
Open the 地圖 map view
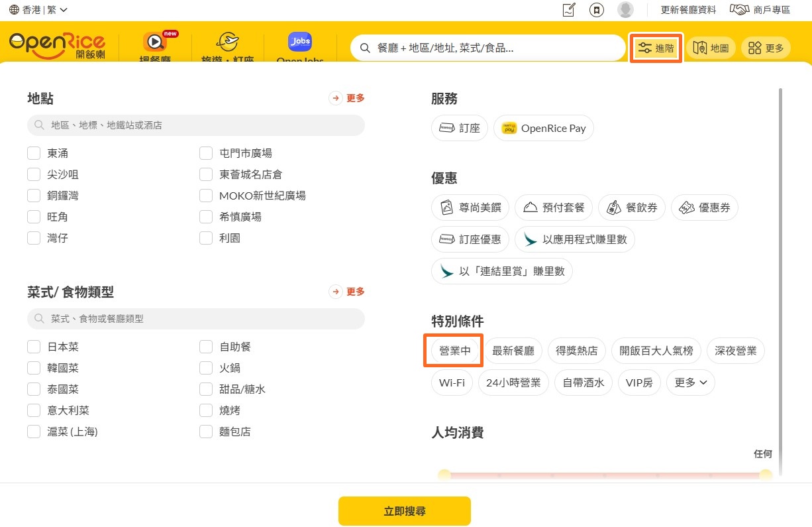[710, 48]
